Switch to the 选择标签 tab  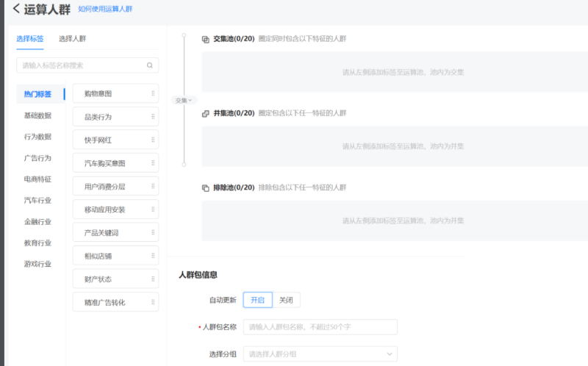pyautogui.click(x=30, y=39)
